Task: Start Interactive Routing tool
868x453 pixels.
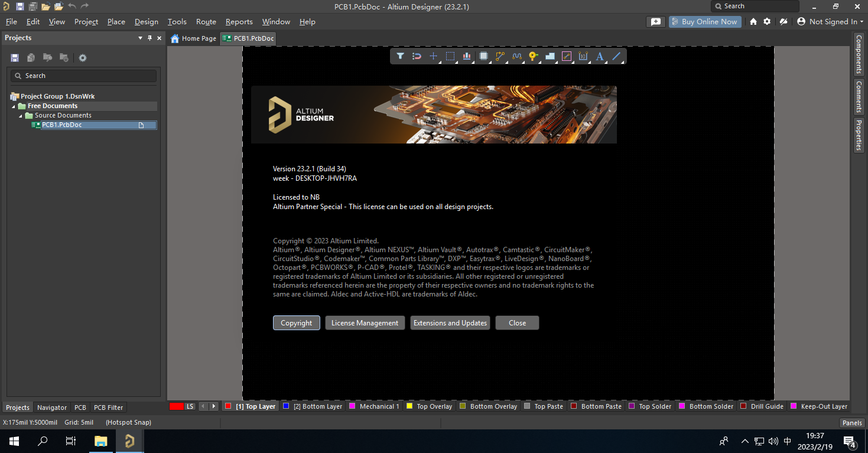Action: tap(500, 56)
